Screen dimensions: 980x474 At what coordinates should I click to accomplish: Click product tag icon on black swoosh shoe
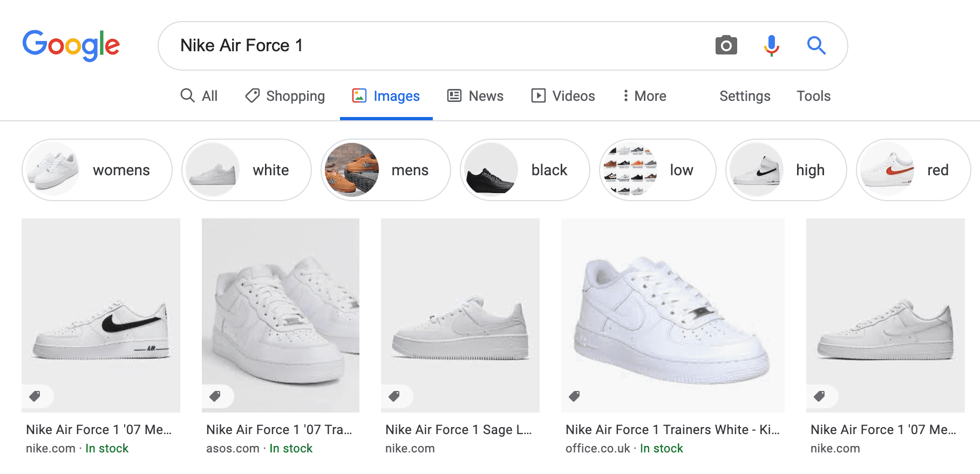[x=35, y=396]
